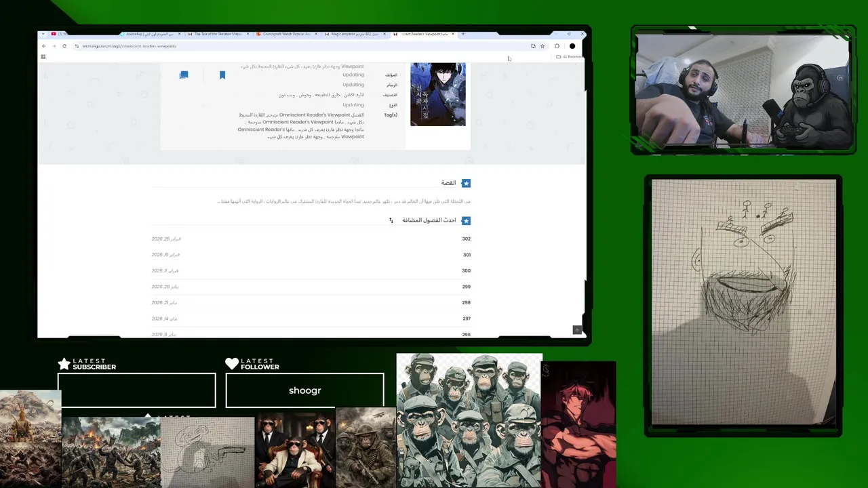
Task: Open chapter 297
Action: pos(467,319)
